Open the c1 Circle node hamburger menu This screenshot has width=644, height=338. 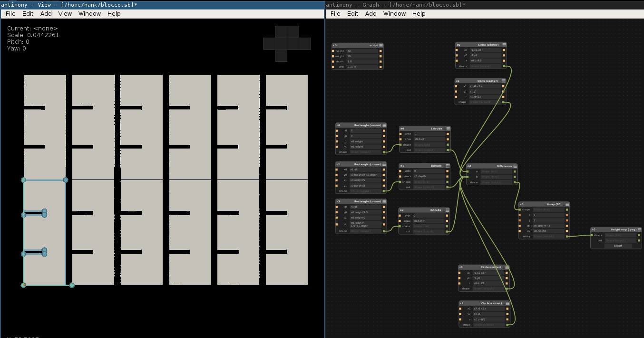tap(503, 81)
